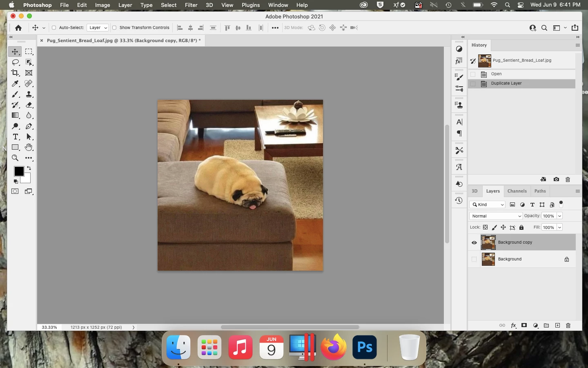Select the Spot Healing Brush tool
The height and width of the screenshot is (368, 588).
tap(29, 83)
